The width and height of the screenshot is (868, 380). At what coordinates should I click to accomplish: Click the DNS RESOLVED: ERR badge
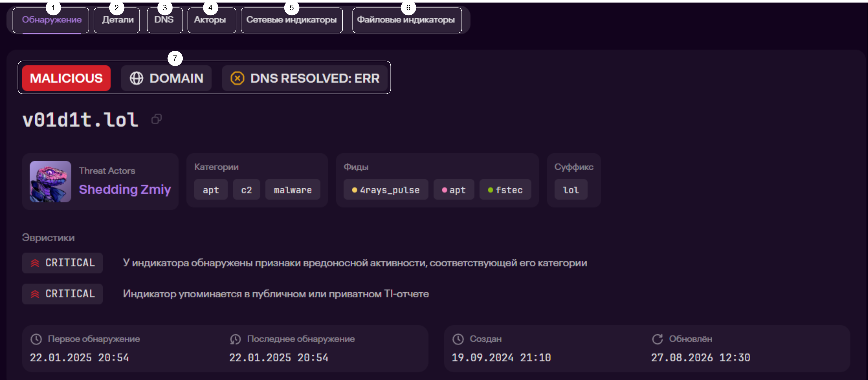click(305, 78)
